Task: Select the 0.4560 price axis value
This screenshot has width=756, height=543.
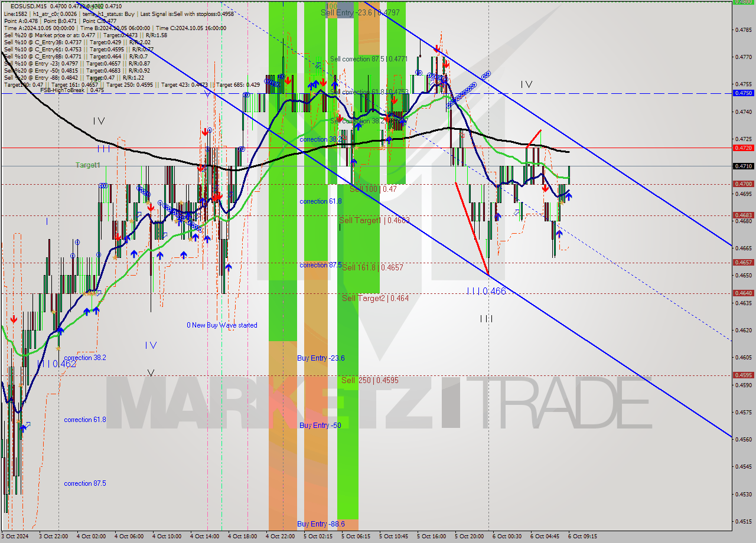Action: 742,439
